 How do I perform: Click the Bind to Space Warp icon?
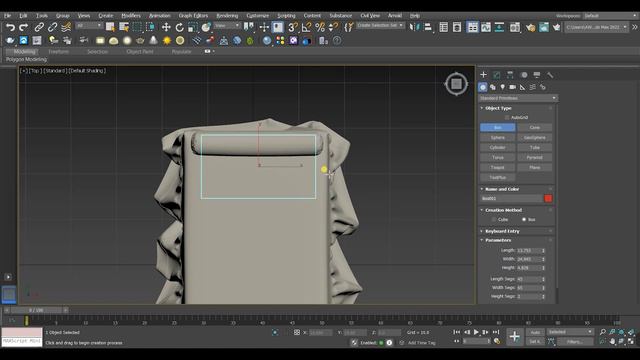[66, 27]
